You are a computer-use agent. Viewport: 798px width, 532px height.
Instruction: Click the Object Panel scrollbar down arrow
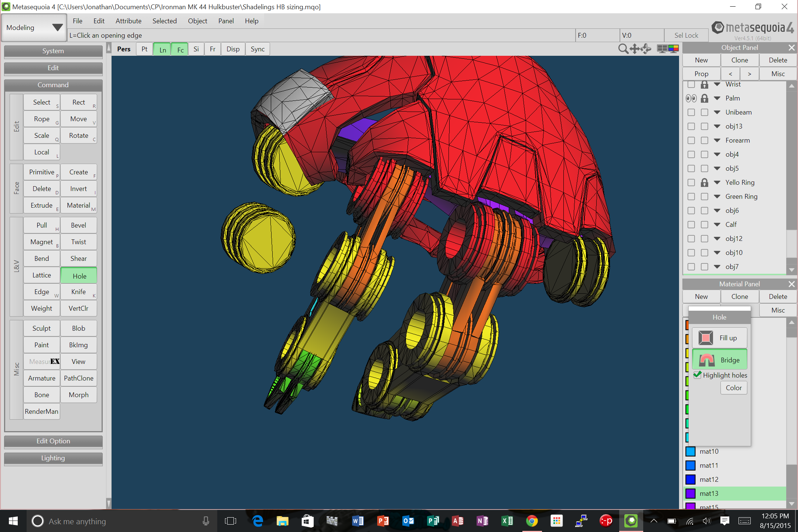[x=791, y=270]
